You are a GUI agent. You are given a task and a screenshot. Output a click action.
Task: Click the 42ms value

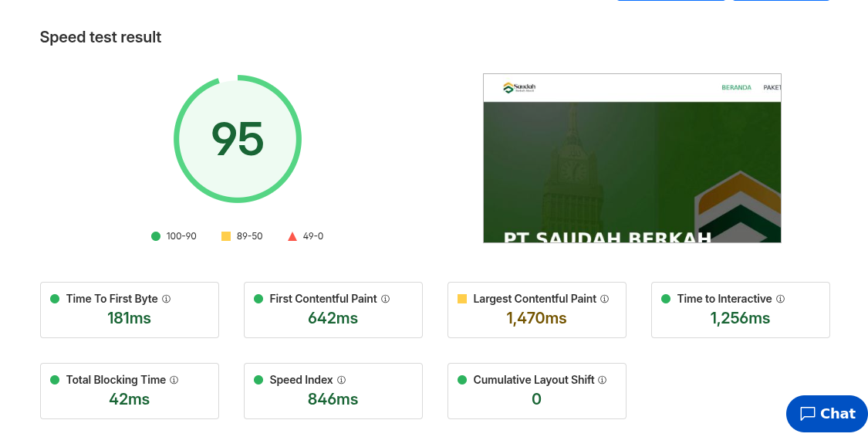[129, 399]
